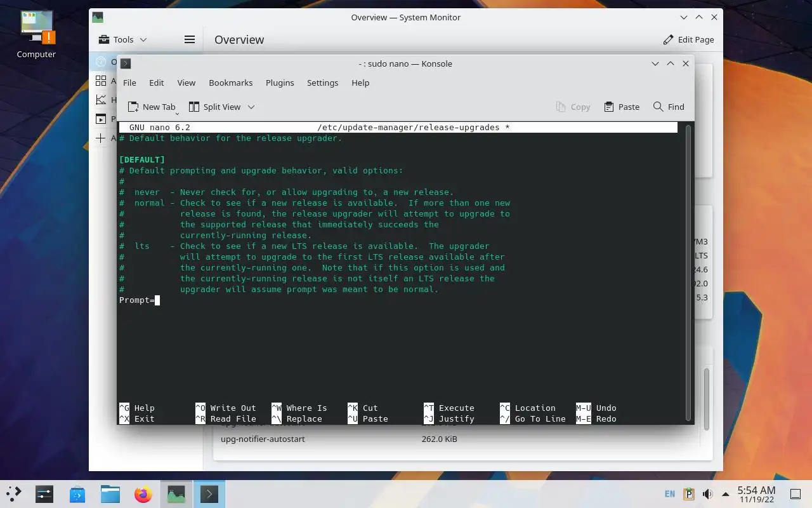Launch Firefox from the taskbar
Viewport: 812px width, 508px height.
[143, 494]
